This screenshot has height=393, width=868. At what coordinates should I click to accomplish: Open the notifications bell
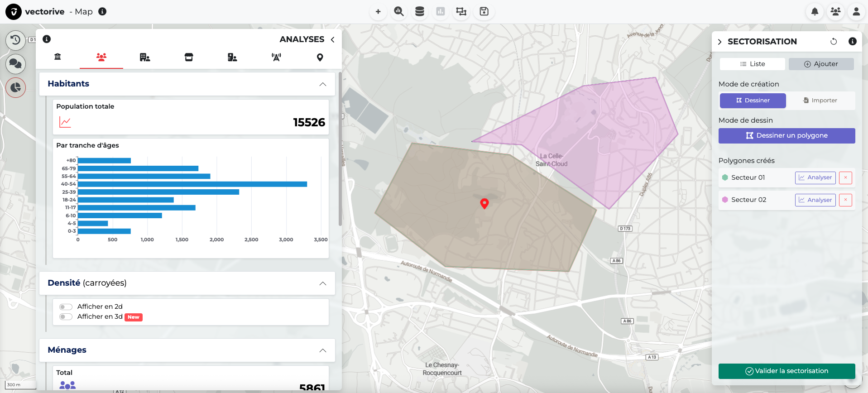coord(815,12)
